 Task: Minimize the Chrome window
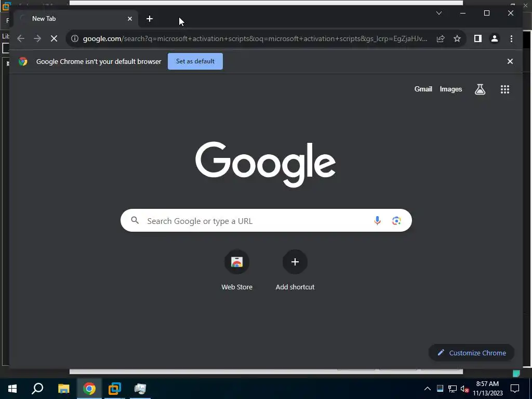point(463,13)
